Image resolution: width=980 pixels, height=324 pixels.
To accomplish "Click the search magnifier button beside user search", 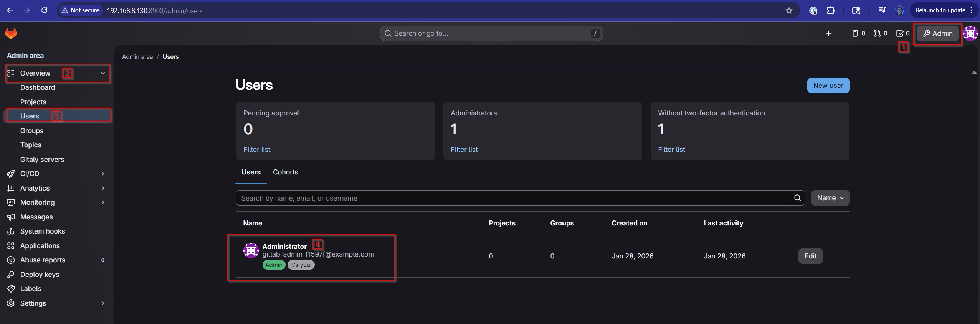I will [798, 198].
